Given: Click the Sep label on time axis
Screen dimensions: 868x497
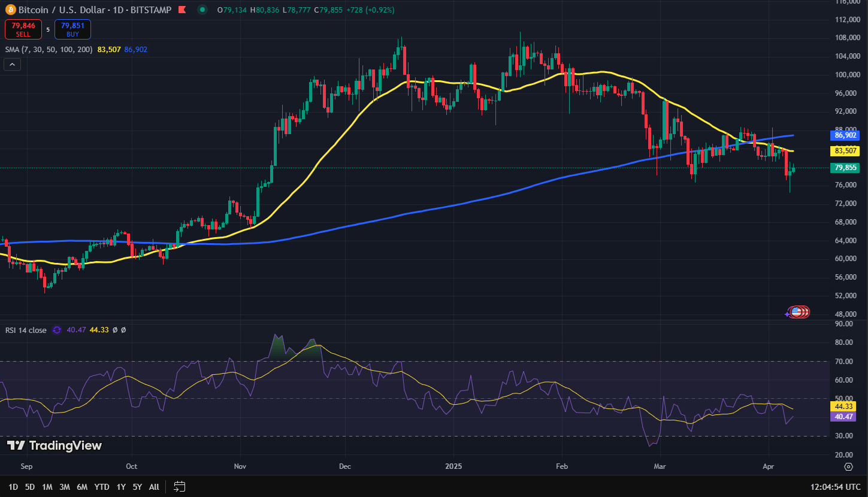Looking at the screenshot, I should click(x=27, y=466).
